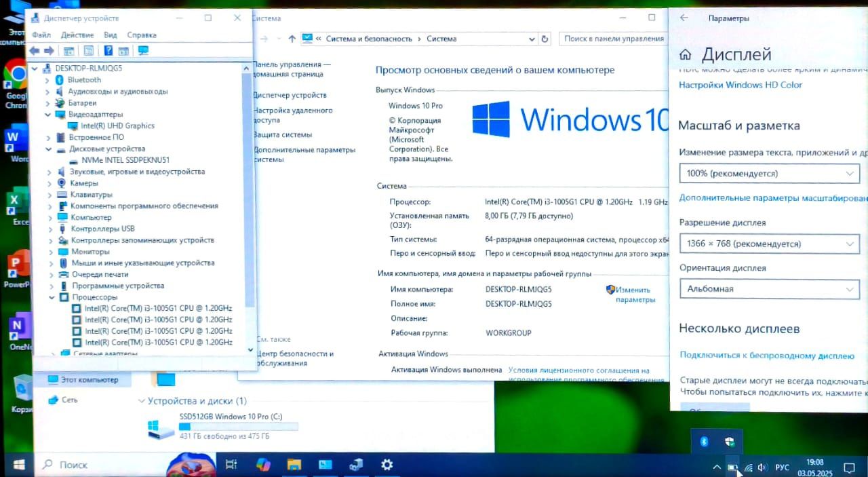Viewport: 868px width, 477px height.
Task: Open resolution dropdown showing 1366 × 768
Action: click(x=770, y=243)
